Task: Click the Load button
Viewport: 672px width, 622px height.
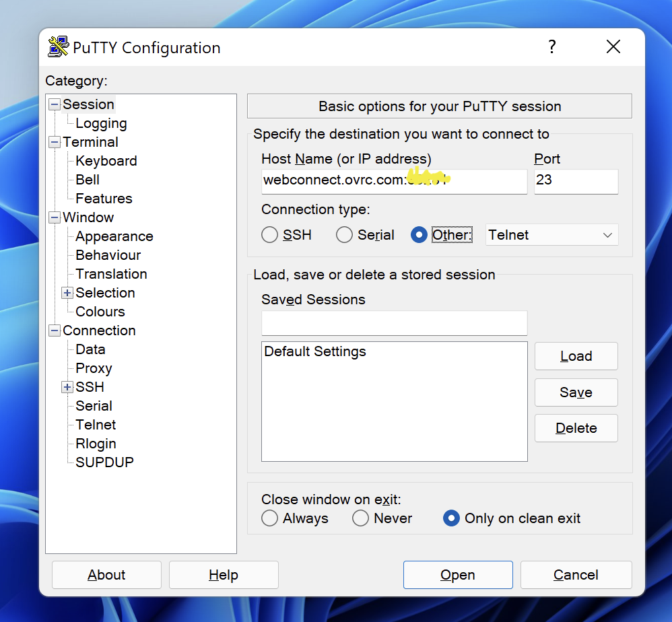Action: (576, 356)
